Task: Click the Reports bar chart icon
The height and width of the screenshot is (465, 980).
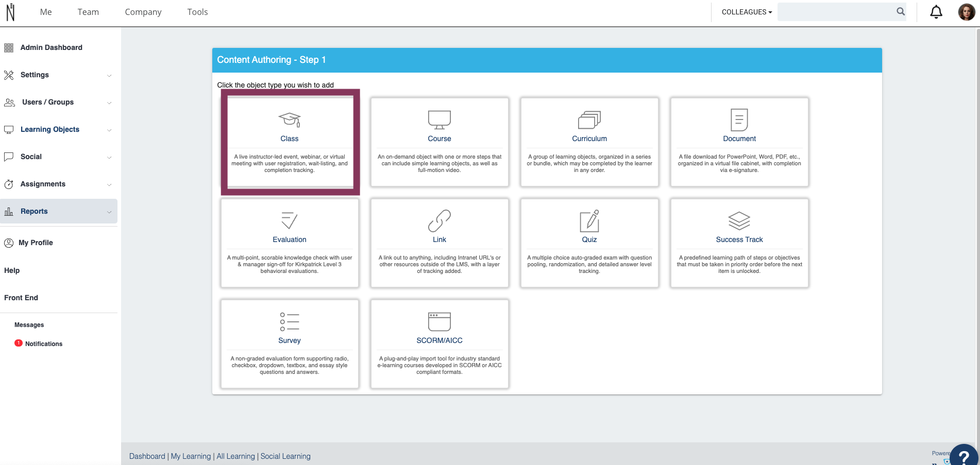Action: coord(9,212)
